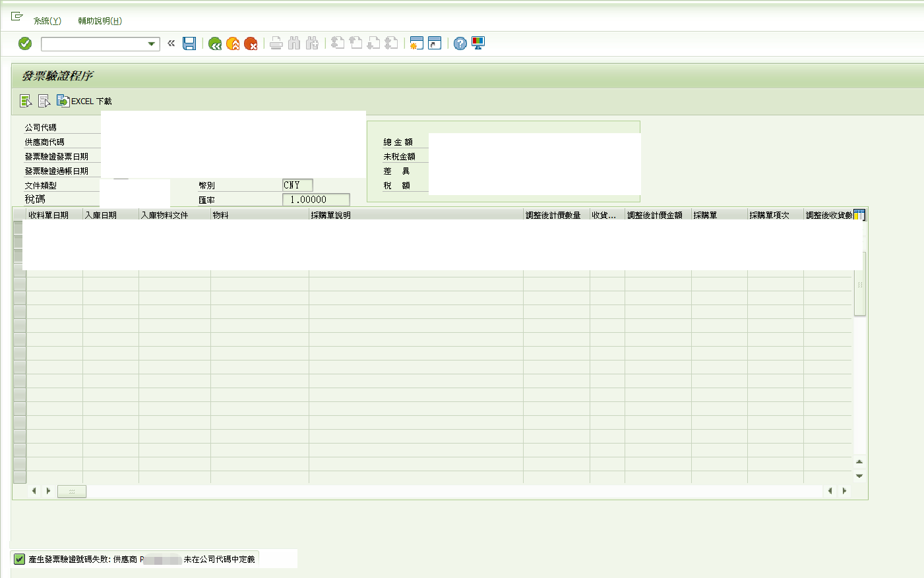Select the 物料 column header
Viewport: 924px width, 578px height.
[260, 215]
